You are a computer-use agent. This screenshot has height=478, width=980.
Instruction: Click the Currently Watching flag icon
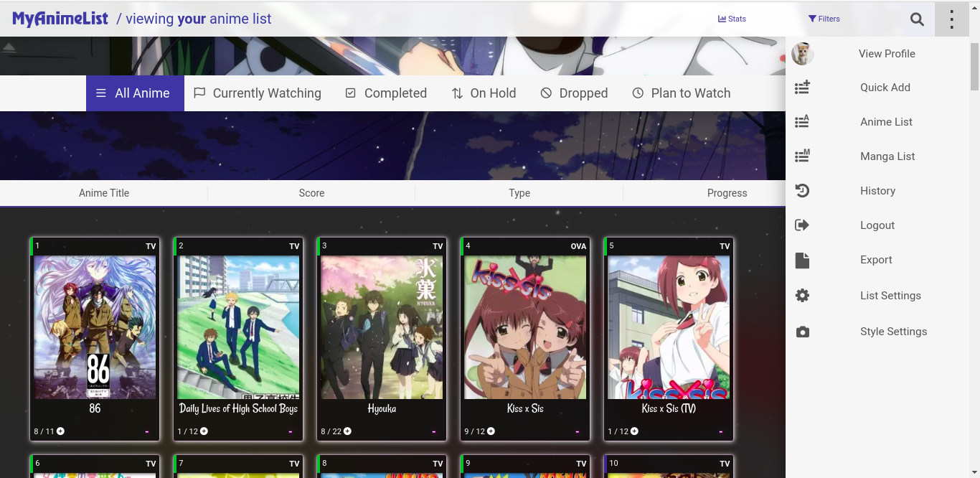(199, 93)
